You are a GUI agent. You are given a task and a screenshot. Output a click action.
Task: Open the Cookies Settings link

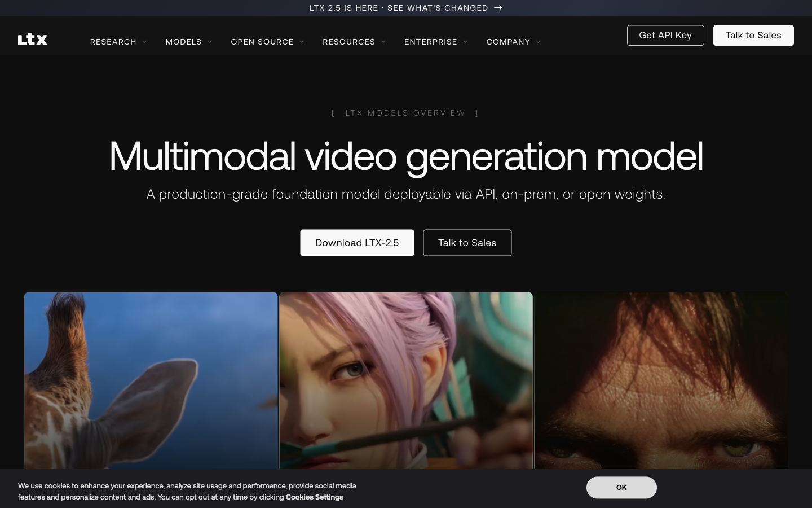point(314,497)
